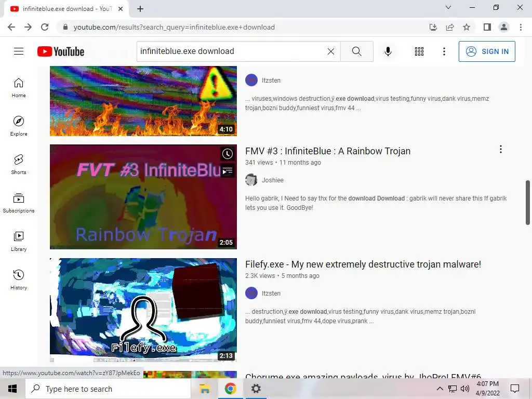This screenshot has width=532, height=399.
Task: Share this page from address bar
Action: click(x=450, y=27)
